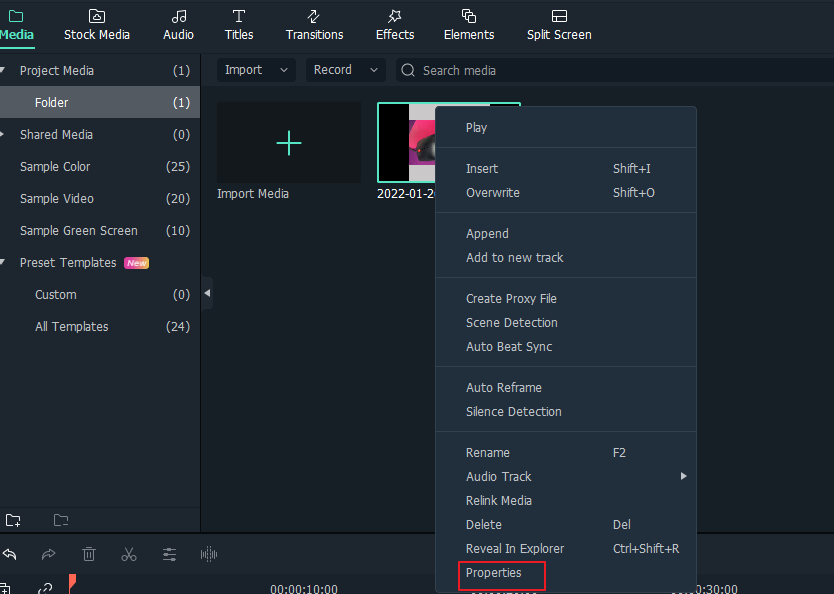Select Scene Detection in context menu

tap(511, 323)
